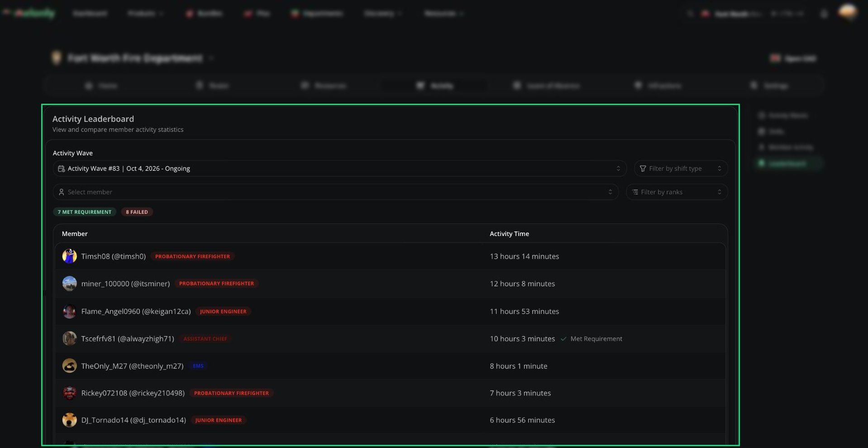Viewport: 868px width, 448px height.
Task: Click the Activity Leaderboard heading
Action: pyautogui.click(x=93, y=119)
